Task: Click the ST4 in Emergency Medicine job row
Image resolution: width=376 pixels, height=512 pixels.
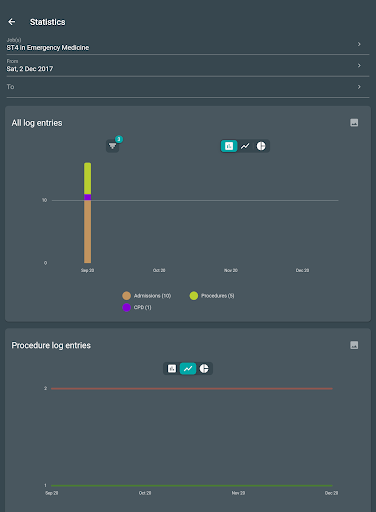Action: pos(188,44)
